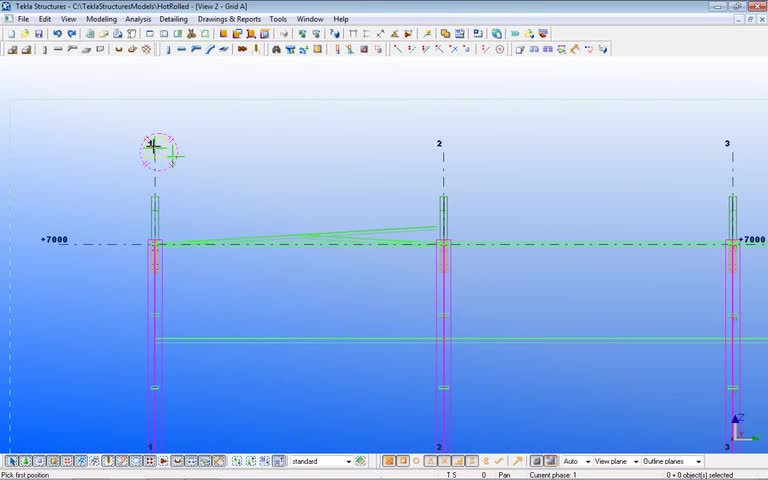768x480 pixels.
Task: Click the New model icon
Action: coord(11,34)
